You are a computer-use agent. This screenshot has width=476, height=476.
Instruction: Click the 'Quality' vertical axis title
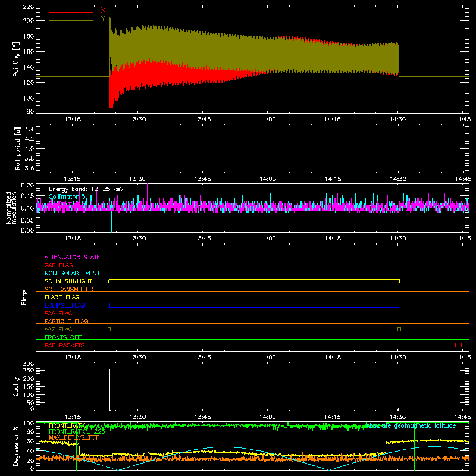(16, 386)
